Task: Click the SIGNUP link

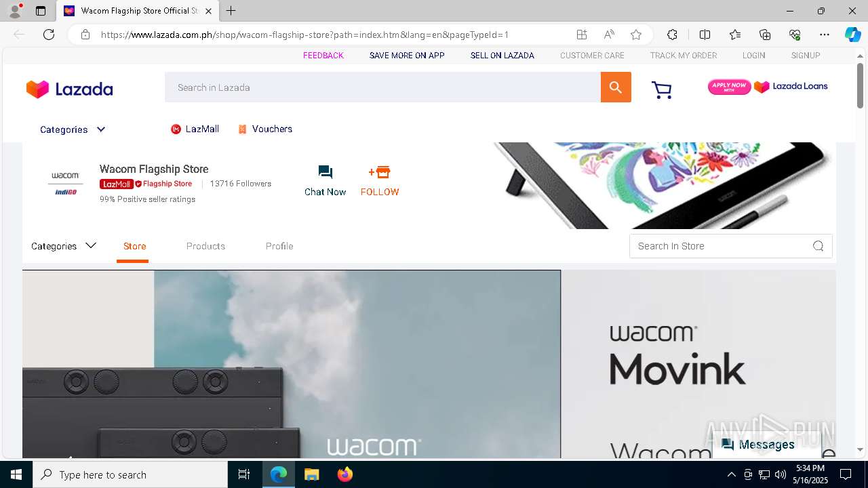Action: (806, 56)
